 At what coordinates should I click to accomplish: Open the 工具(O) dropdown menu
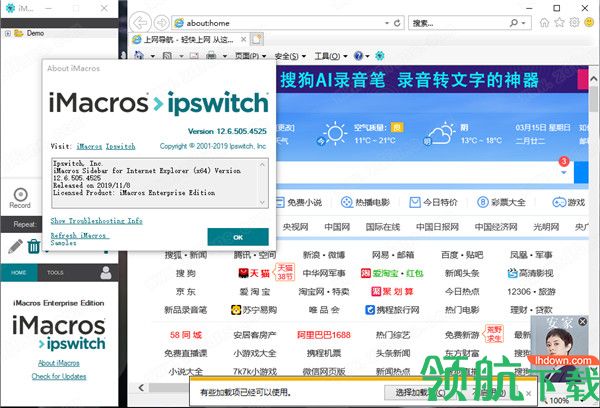click(x=331, y=56)
